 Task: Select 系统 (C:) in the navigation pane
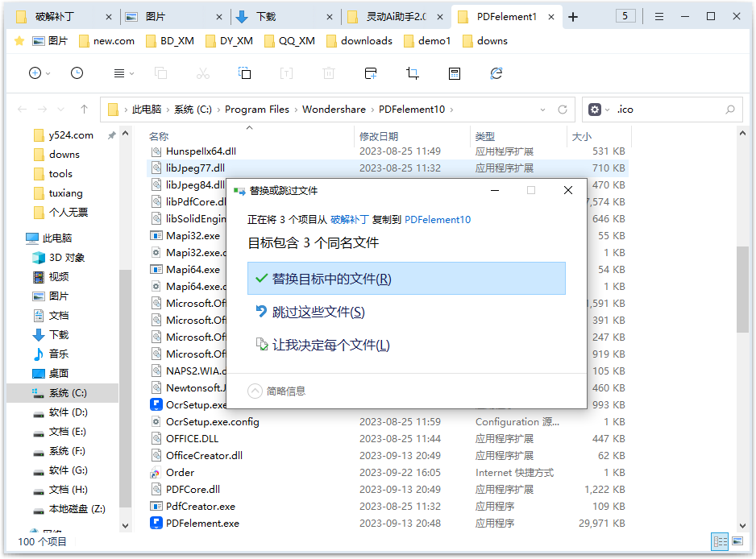tap(63, 393)
